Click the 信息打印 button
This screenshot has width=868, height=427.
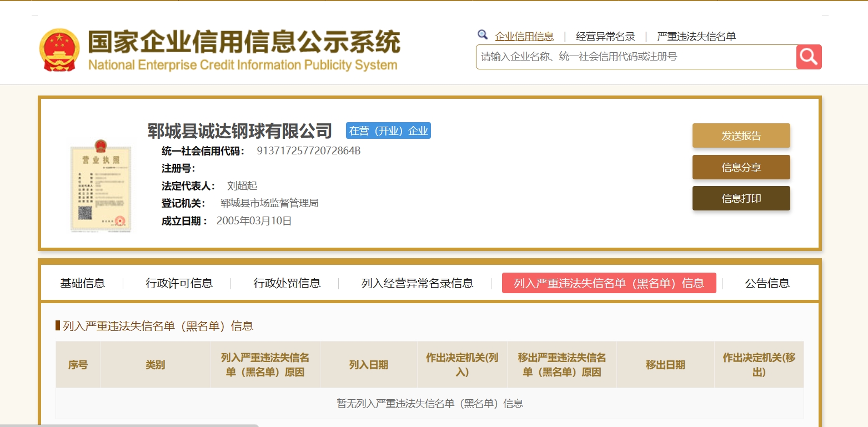[741, 198]
